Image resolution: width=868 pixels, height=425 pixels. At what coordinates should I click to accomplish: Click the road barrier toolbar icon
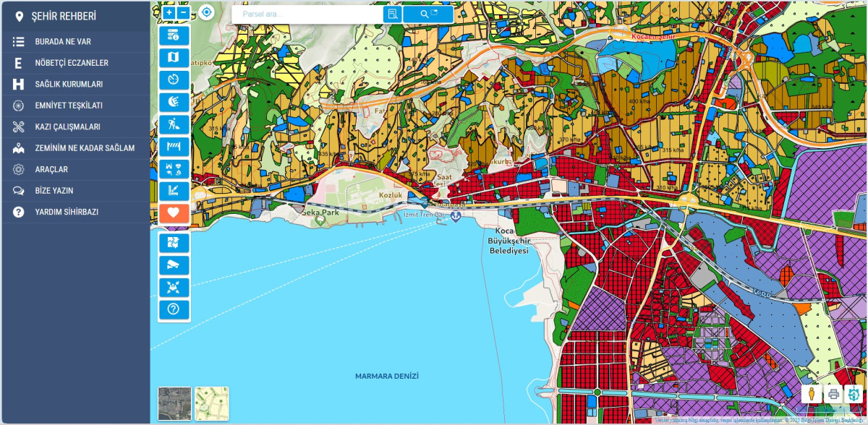click(174, 147)
